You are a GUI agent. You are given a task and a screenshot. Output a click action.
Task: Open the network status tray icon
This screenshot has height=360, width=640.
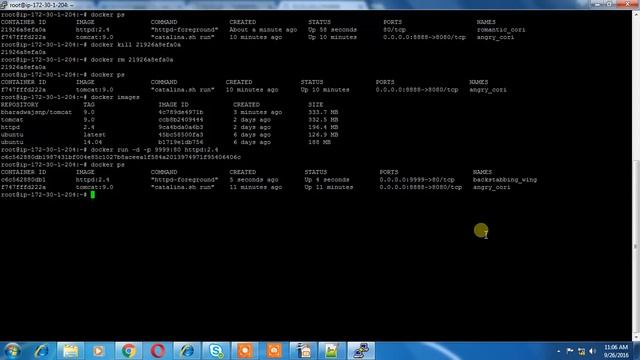pos(581,351)
